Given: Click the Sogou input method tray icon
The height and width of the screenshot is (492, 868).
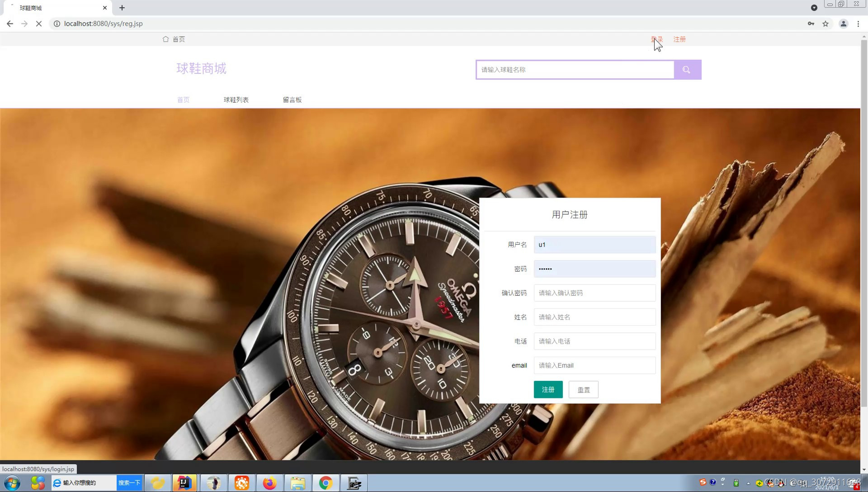Looking at the screenshot, I should coord(703,482).
